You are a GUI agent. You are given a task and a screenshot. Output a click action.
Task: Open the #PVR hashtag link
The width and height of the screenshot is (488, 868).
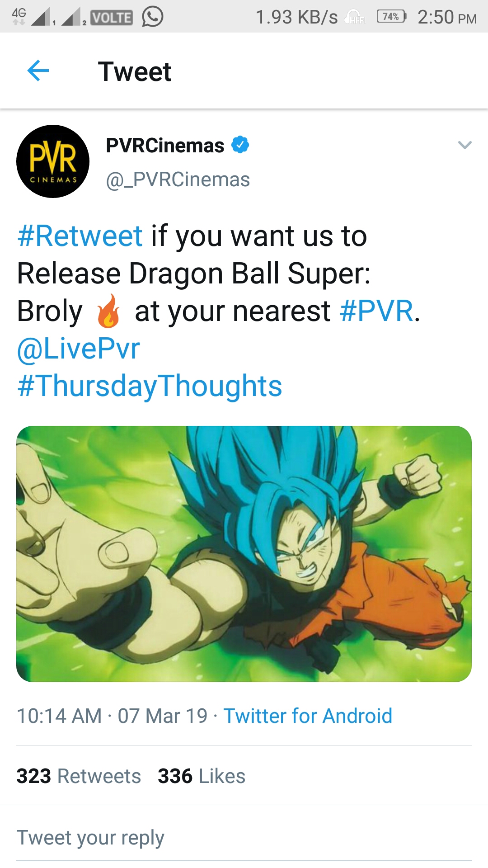376,311
